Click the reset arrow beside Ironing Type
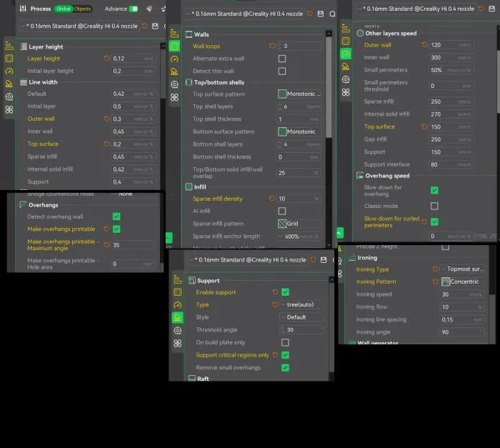500x448 pixels. tap(435, 269)
